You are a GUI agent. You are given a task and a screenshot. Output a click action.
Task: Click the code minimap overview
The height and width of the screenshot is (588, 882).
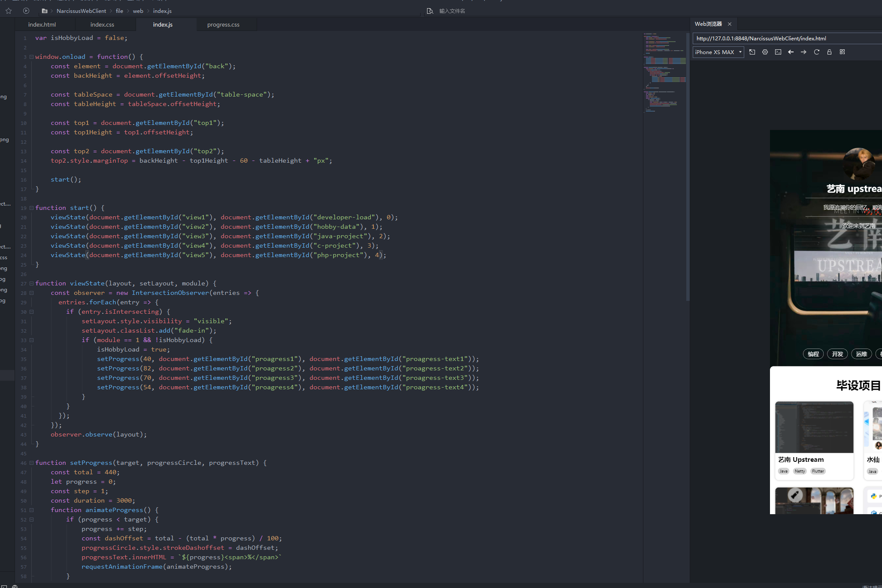pos(664,72)
